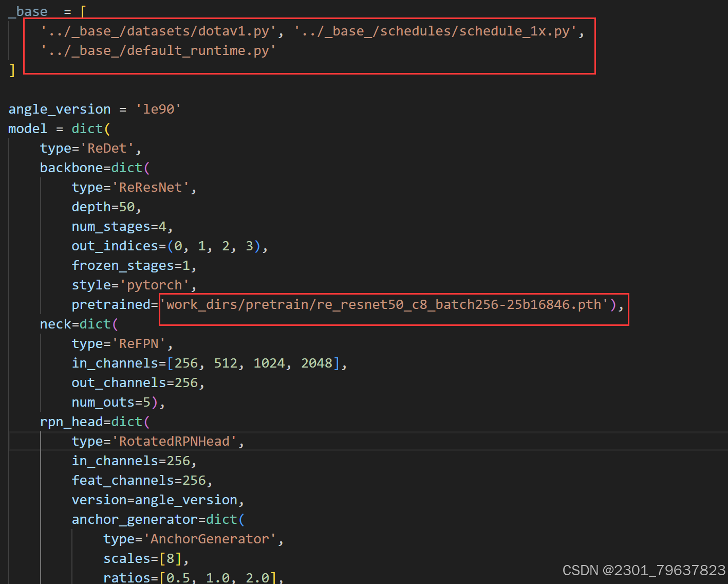Click the num_outs=5 line
This screenshot has height=584, width=728.
point(119,402)
